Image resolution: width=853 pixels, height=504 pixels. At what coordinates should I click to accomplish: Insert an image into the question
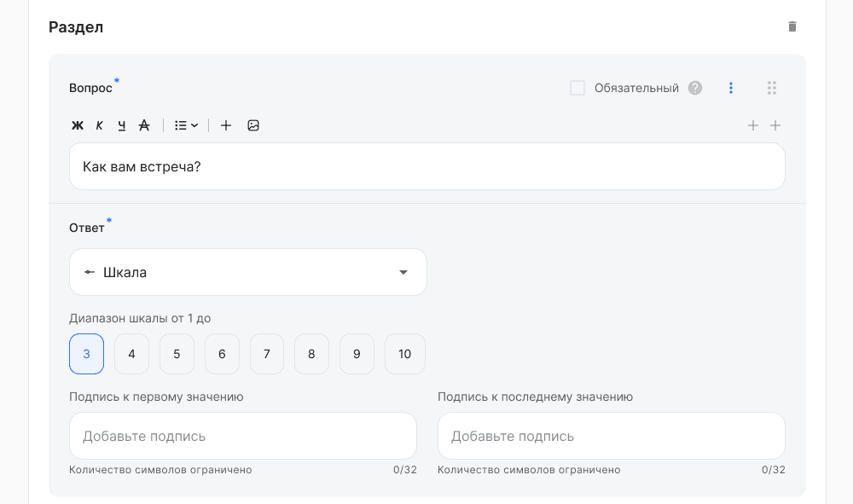252,125
